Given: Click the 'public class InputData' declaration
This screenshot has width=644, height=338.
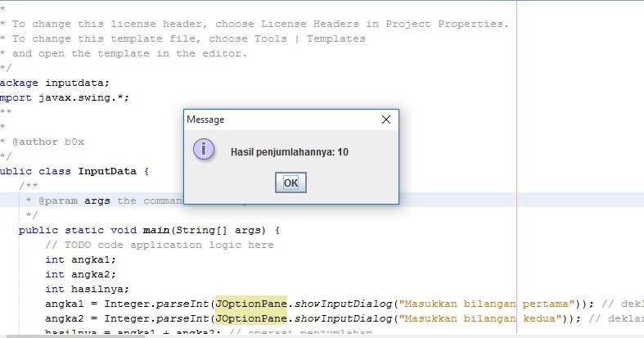Looking at the screenshot, I should point(74,171).
